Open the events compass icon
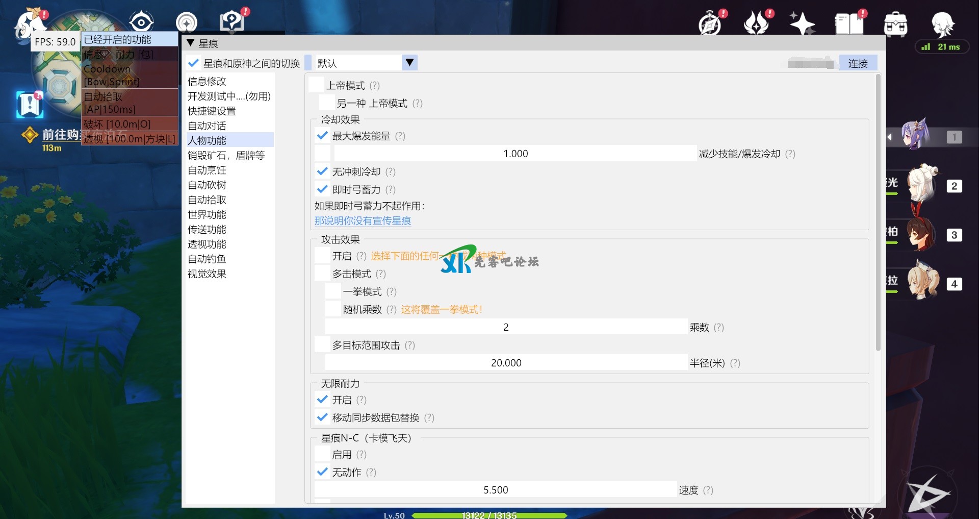This screenshot has width=980, height=519. pyautogui.click(x=710, y=23)
